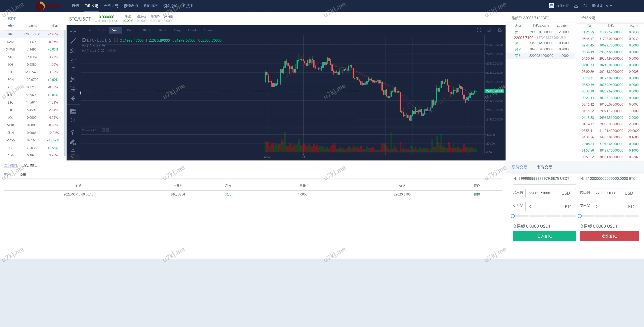
Task: Enter fullscreen chart mode
Action: (479, 30)
